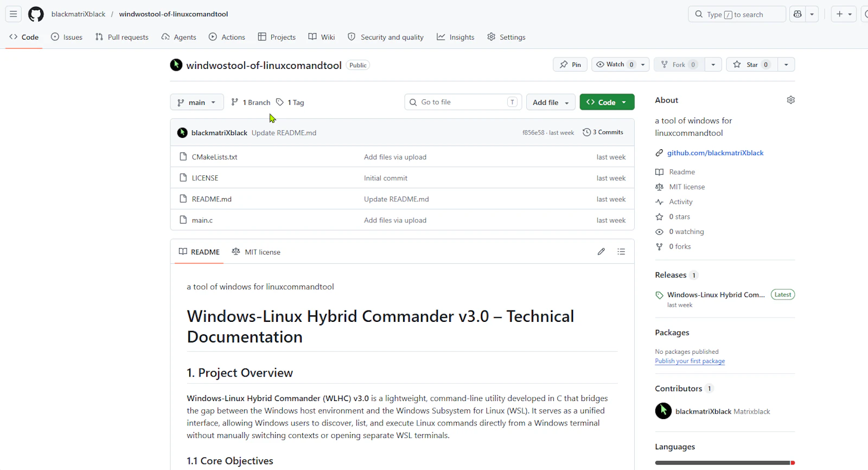Click the file icon beside README.md

[183, 199]
